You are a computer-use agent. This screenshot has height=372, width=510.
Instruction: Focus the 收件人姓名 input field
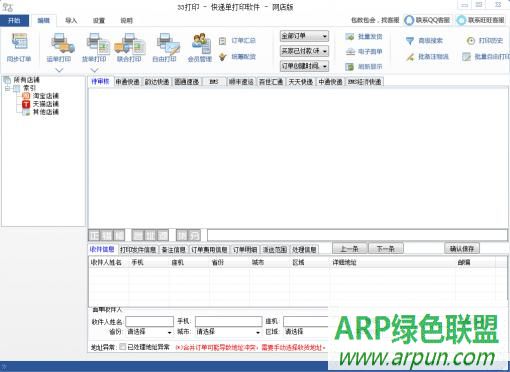point(150,322)
